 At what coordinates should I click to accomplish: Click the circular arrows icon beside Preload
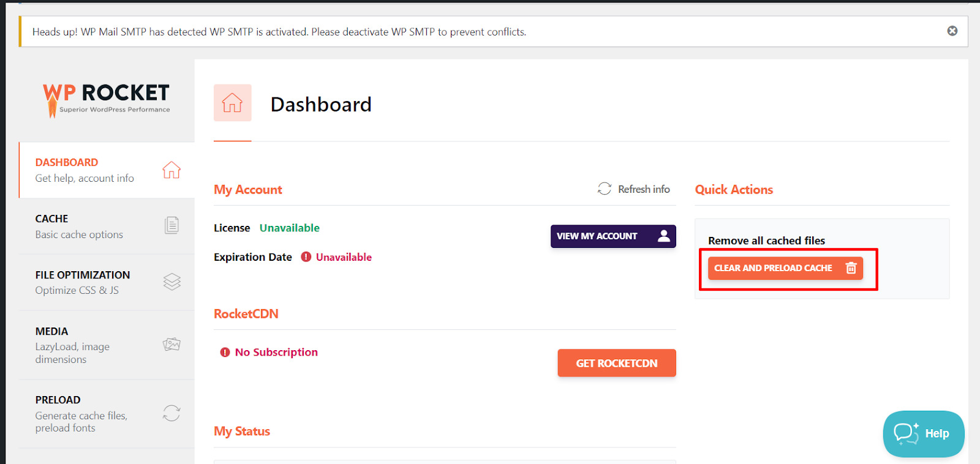[x=171, y=413]
